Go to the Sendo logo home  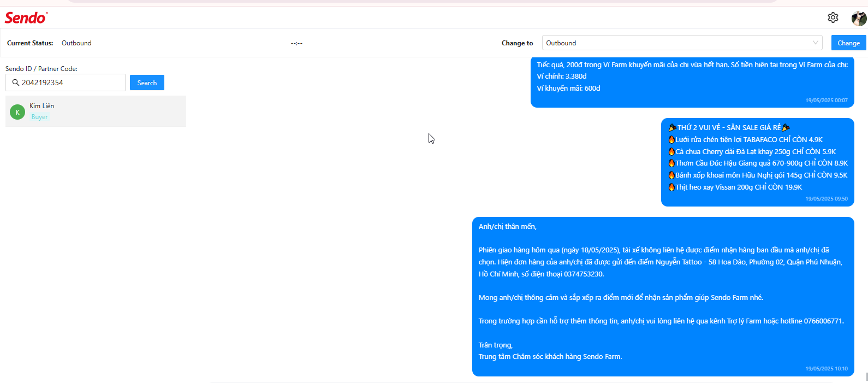point(26,18)
